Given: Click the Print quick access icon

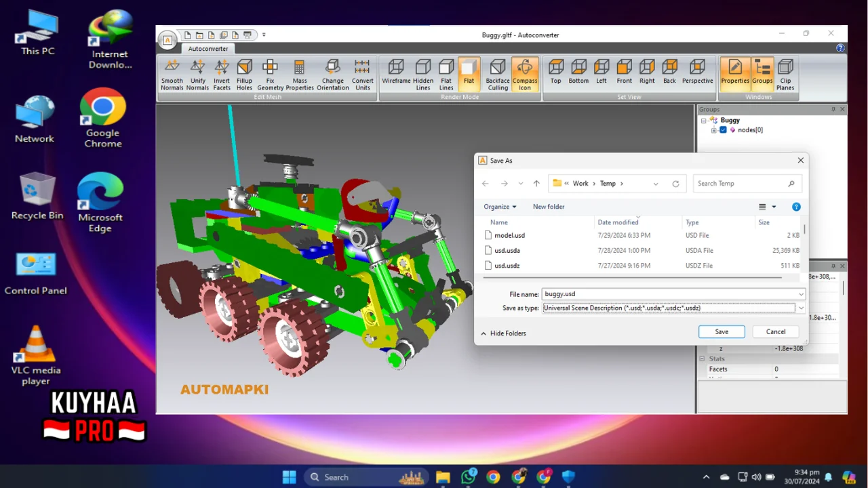Looking at the screenshot, I should pyautogui.click(x=248, y=35).
